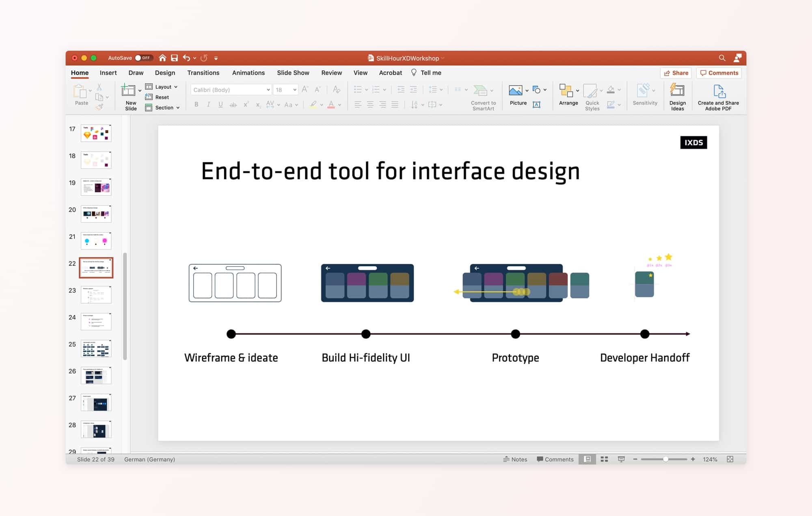Click the search magnifier icon
The width and height of the screenshot is (812, 516).
click(x=722, y=58)
